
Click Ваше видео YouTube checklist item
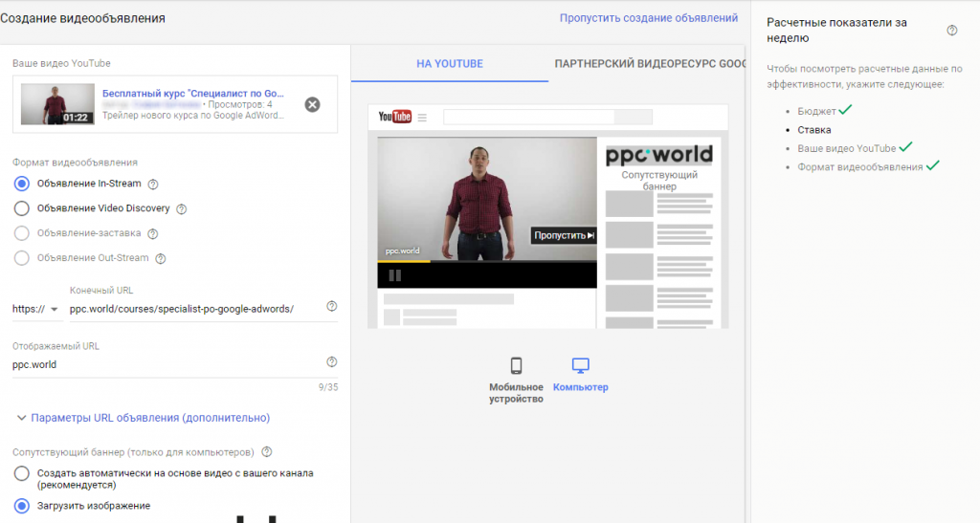pyautogui.click(x=846, y=148)
